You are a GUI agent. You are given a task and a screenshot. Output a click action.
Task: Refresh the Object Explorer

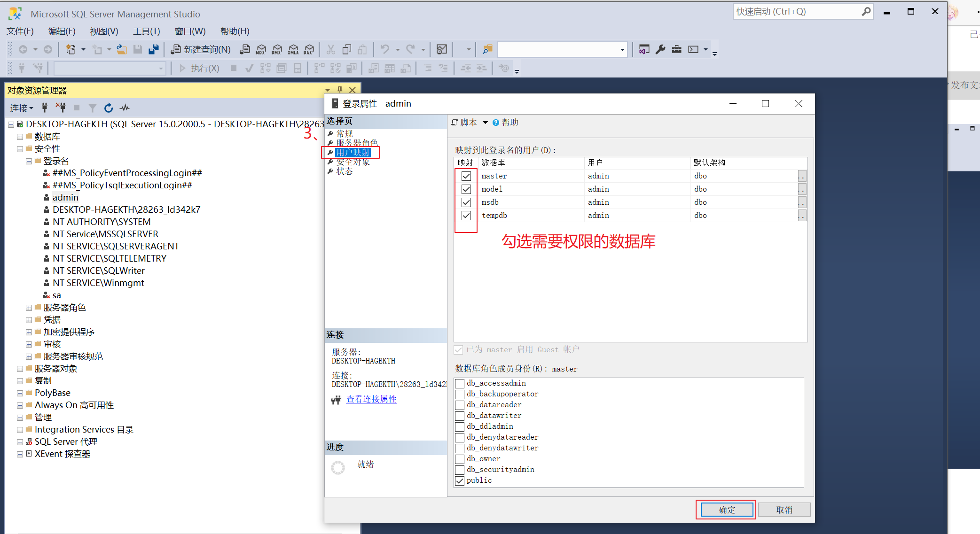pyautogui.click(x=108, y=108)
